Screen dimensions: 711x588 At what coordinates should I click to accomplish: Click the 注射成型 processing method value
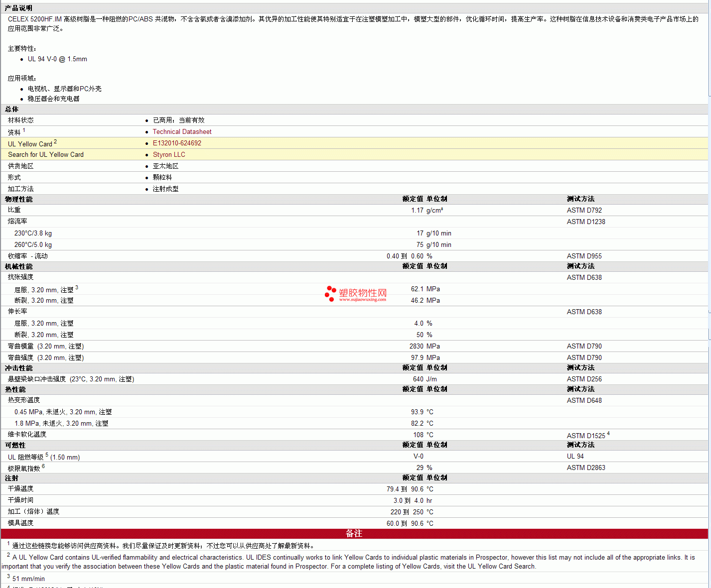coord(165,189)
